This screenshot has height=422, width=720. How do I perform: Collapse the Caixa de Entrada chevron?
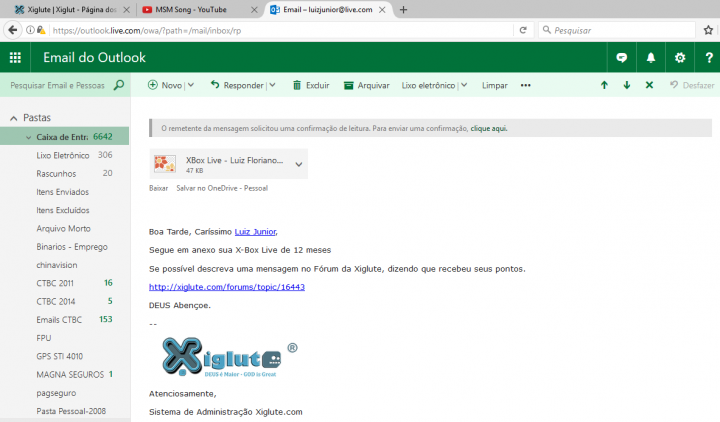[x=28, y=137]
